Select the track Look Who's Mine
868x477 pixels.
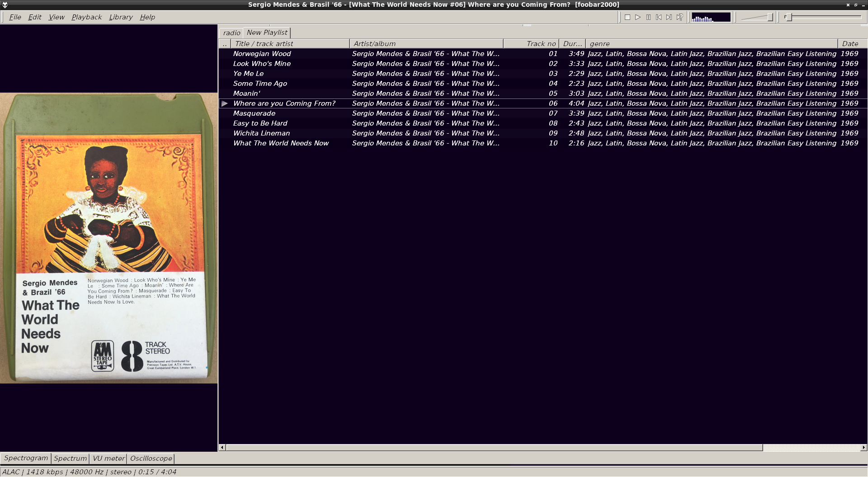(262, 64)
